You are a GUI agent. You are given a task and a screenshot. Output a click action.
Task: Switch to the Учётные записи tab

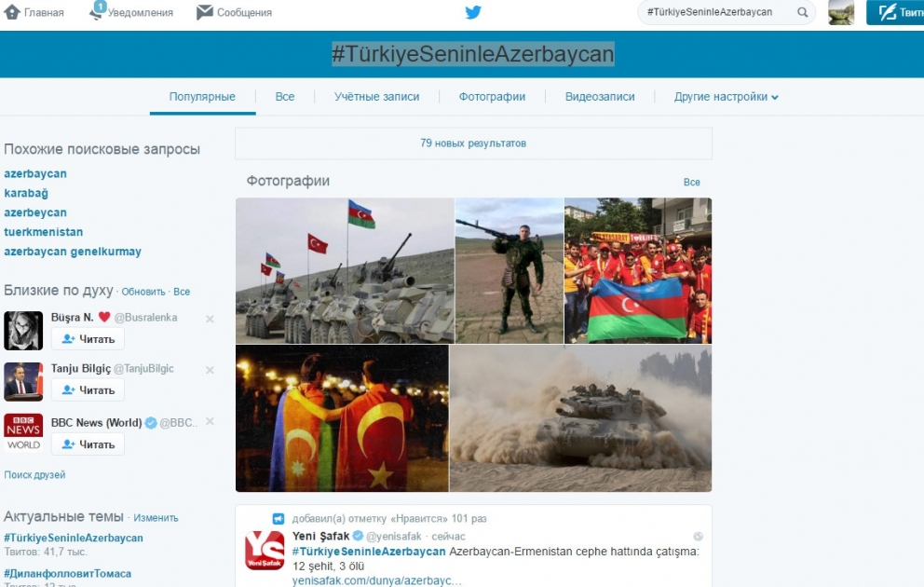click(376, 97)
